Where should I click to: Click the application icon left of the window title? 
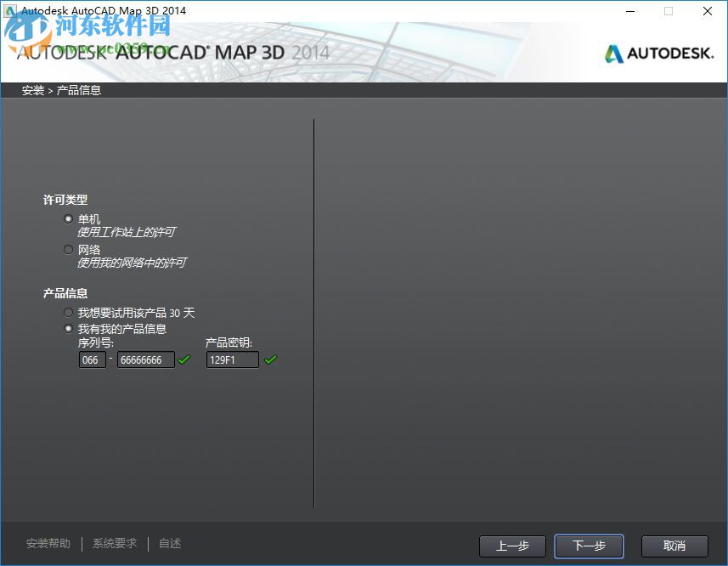click(x=10, y=11)
